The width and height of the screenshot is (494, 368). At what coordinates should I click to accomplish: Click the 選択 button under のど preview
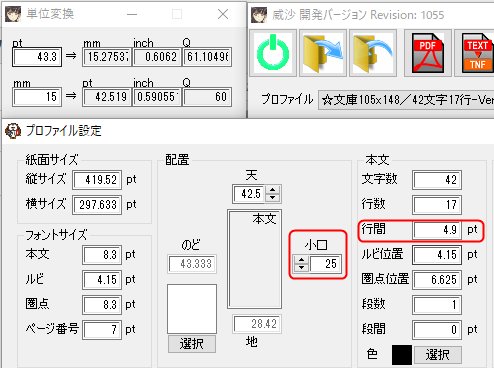(x=192, y=344)
